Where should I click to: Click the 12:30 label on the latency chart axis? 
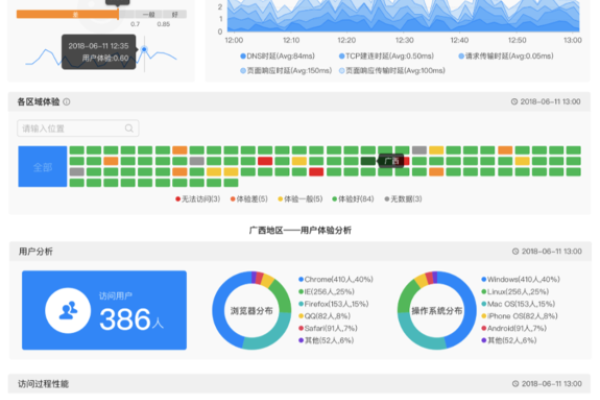point(404,40)
